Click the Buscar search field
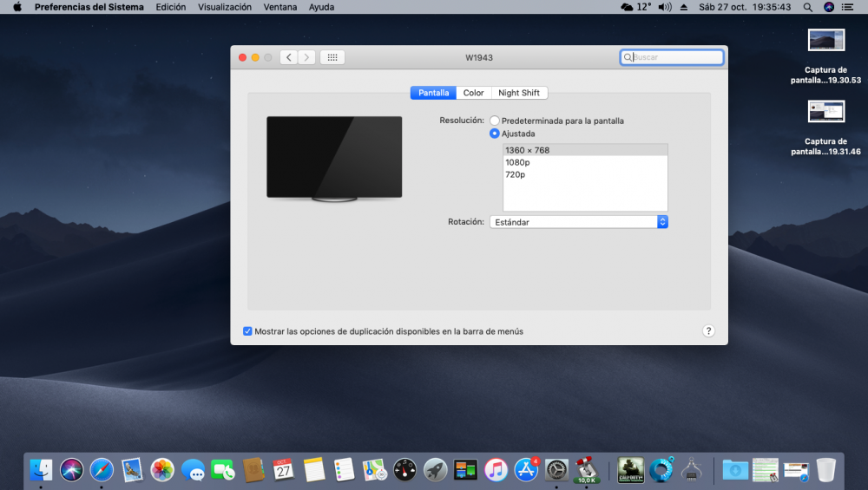 tap(672, 57)
